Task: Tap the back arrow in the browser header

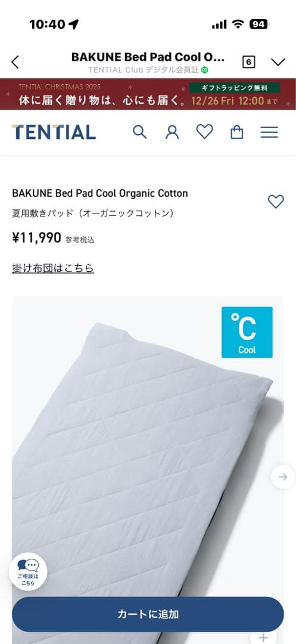Action: coord(15,62)
